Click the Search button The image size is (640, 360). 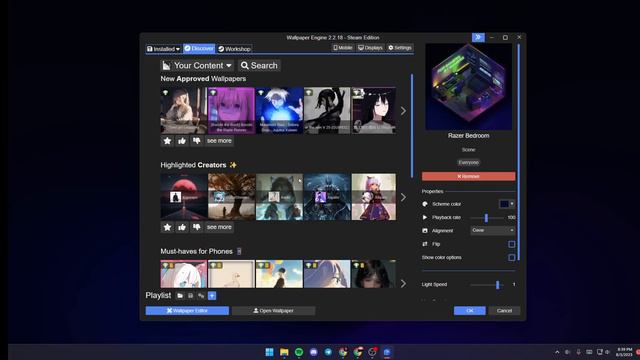[259, 66]
